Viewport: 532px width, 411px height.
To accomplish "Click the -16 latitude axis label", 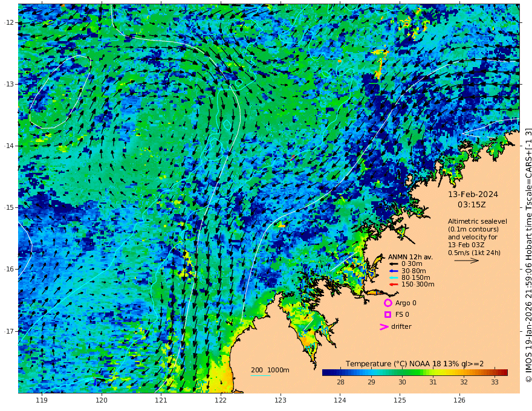I will (x=9, y=269).
